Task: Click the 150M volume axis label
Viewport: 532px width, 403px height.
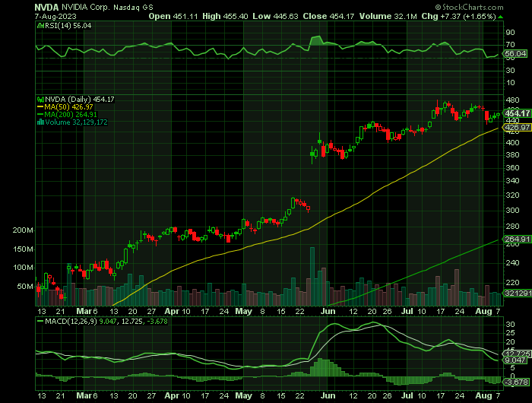Action: 23,249
